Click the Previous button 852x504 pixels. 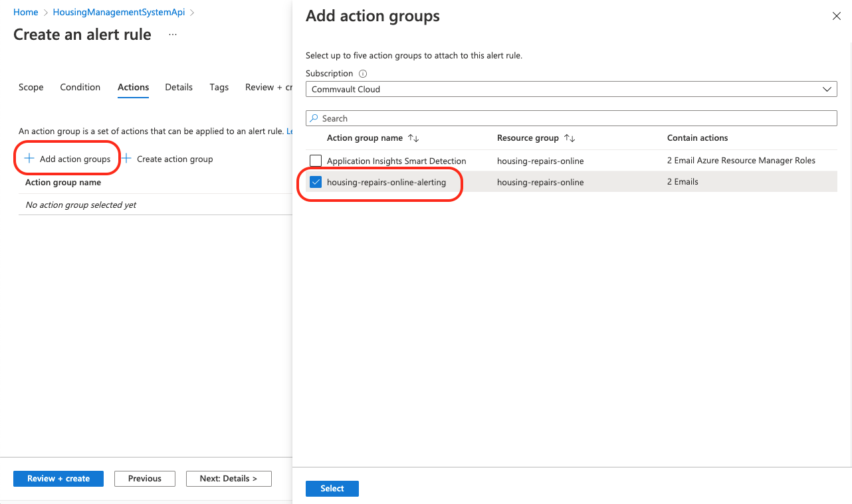(145, 479)
